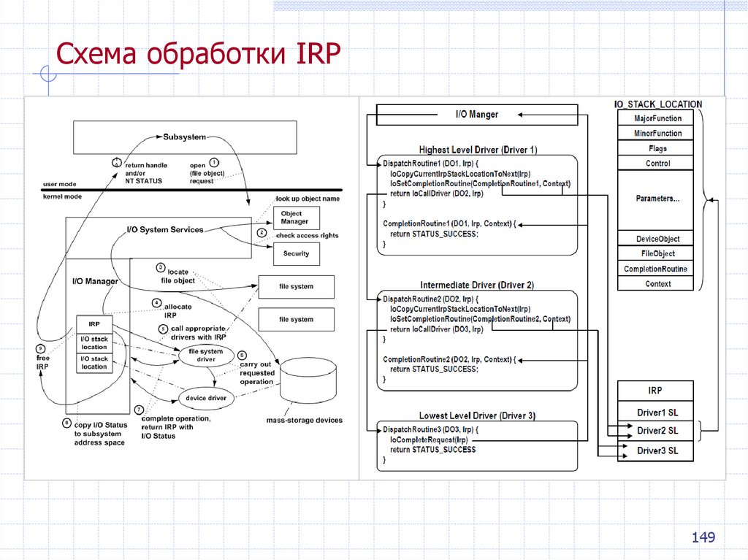Click the "check access rights" text
748x560 pixels.
tap(308, 235)
